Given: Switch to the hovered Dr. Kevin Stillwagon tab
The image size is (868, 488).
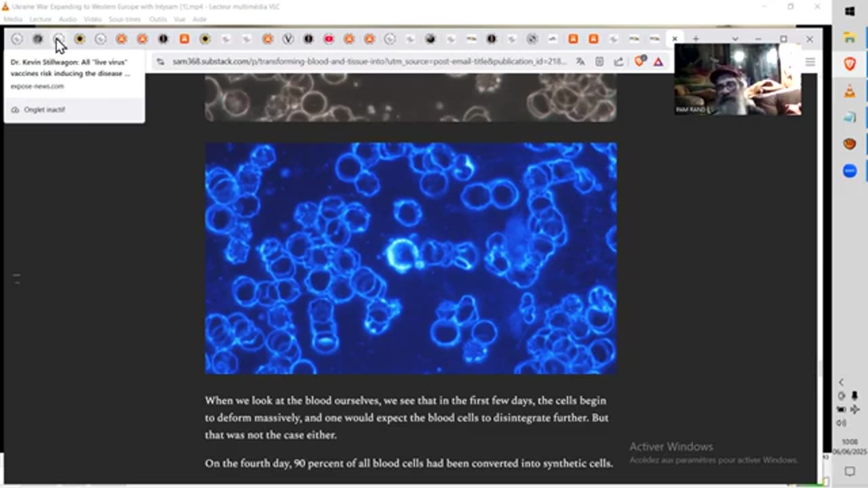Looking at the screenshot, I should (x=58, y=39).
